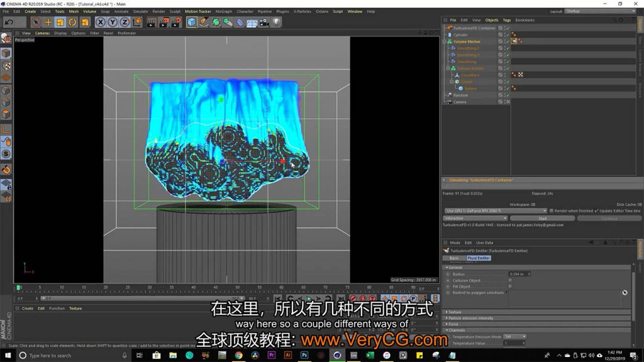Open Premiere Pro from the taskbar
The height and width of the screenshot is (362, 644).
[x=272, y=356]
